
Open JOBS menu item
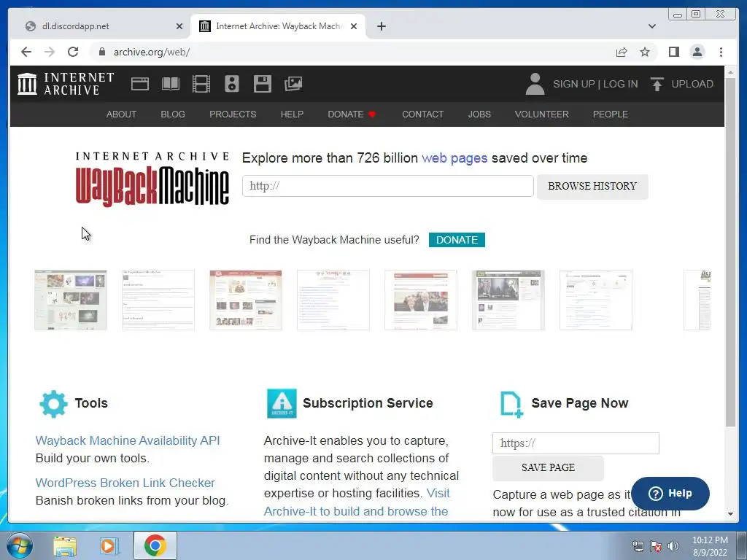click(479, 114)
